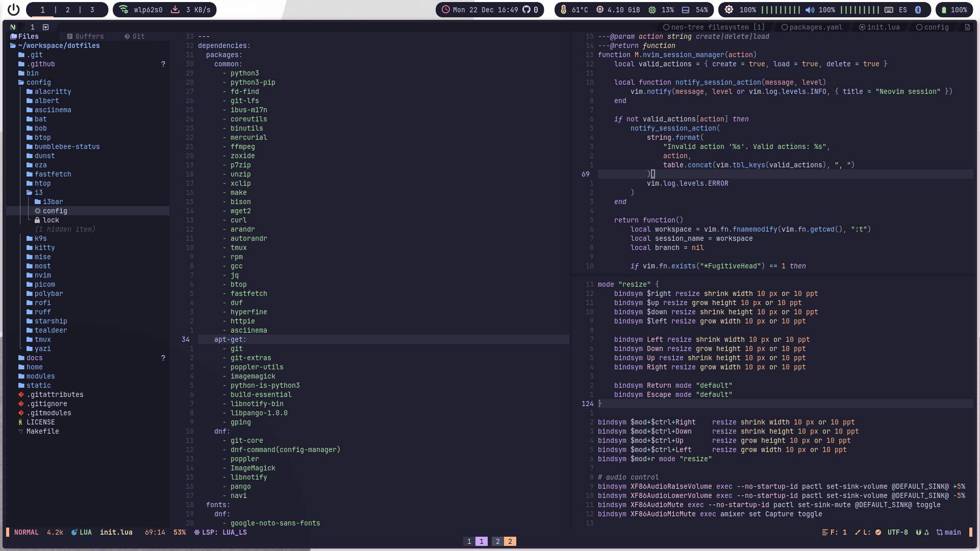Click the (1 hidden item) text under i3

(65, 229)
